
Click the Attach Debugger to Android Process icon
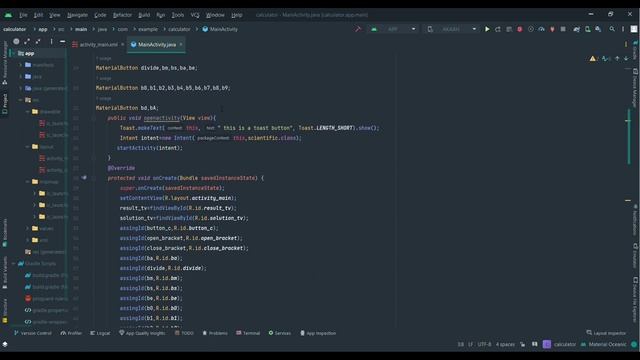click(552, 29)
